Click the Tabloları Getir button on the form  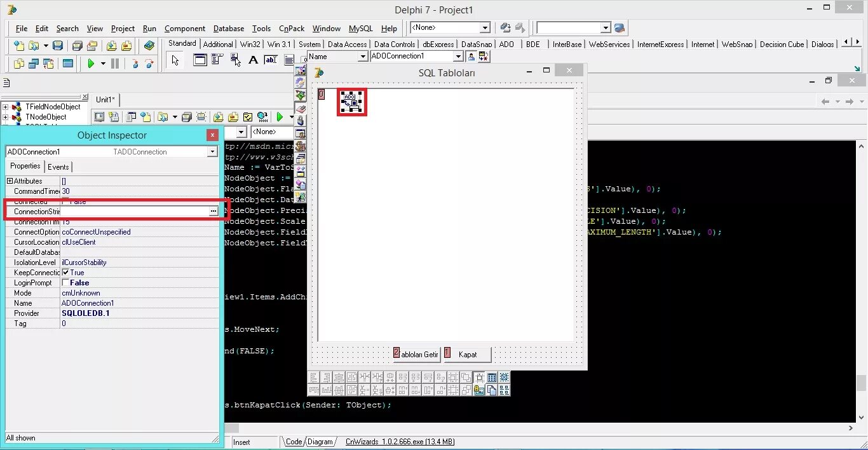(416, 354)
